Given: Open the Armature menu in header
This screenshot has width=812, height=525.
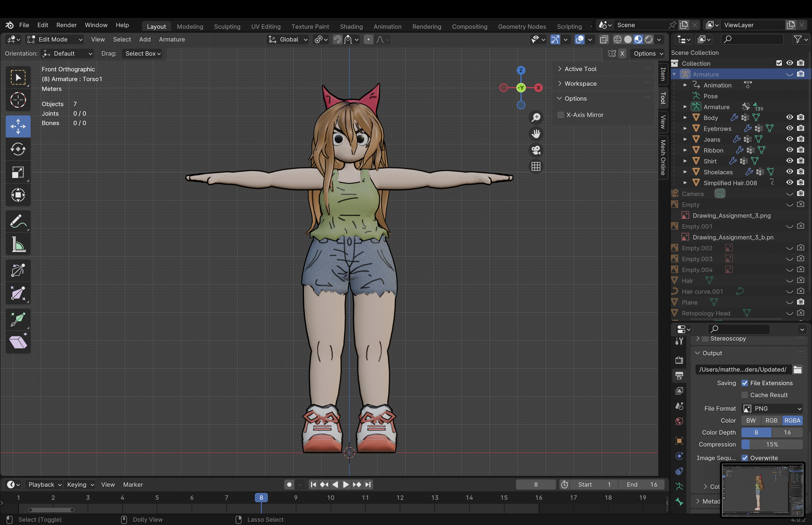Looking at the screenshot, I should click(172, 40).
